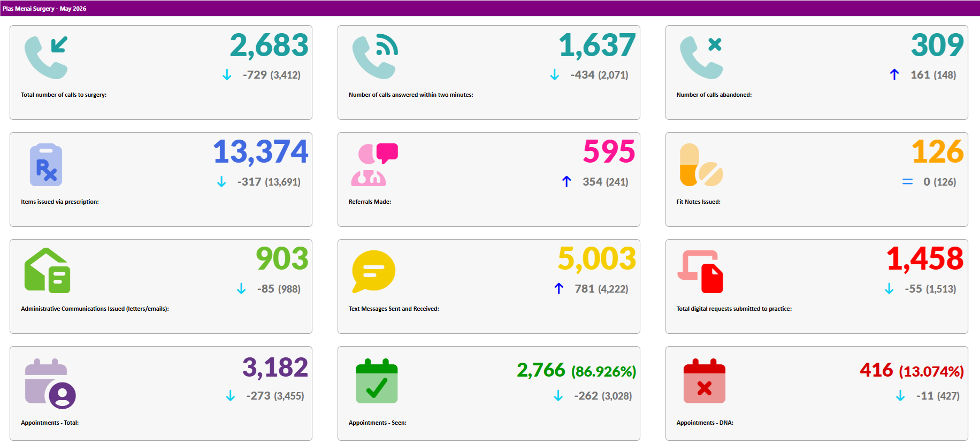Image resolution: width=980 pixels, height=444 pixels.
Task: Select the prescription items value 13,374
Action: (x=261, y=152)
